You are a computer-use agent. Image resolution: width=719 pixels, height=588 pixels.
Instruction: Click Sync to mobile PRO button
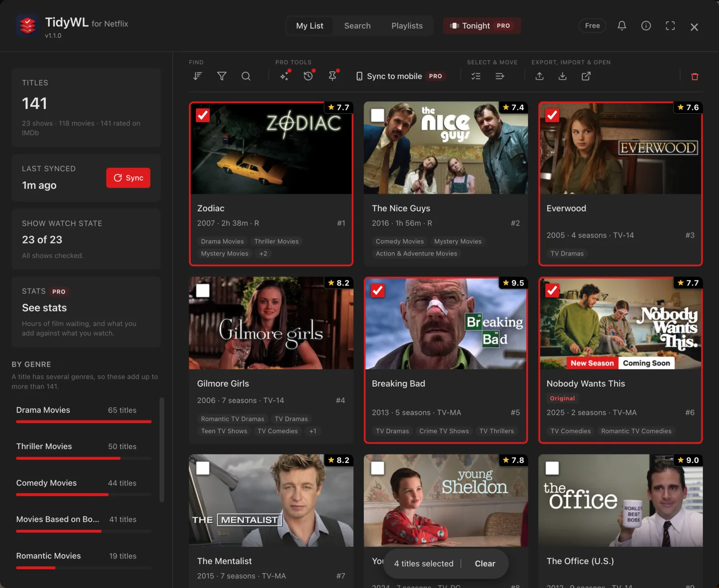click(x=401, y=76)
